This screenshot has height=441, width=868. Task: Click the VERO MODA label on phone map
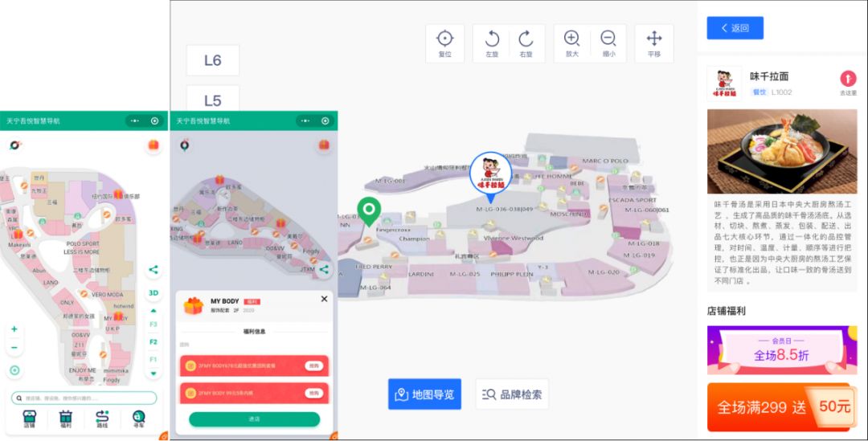108,294
